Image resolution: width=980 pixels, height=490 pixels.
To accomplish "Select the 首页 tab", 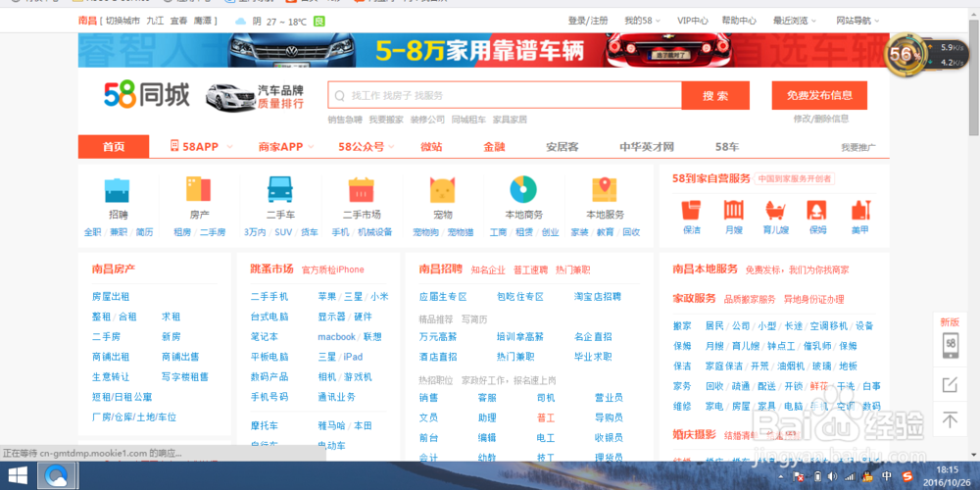I will (114, 147).
